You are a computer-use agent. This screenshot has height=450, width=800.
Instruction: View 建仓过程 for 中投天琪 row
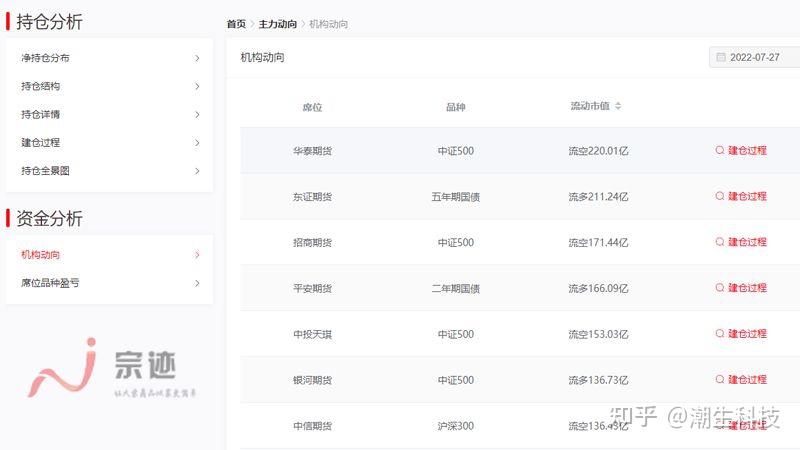tap(747, 334)
